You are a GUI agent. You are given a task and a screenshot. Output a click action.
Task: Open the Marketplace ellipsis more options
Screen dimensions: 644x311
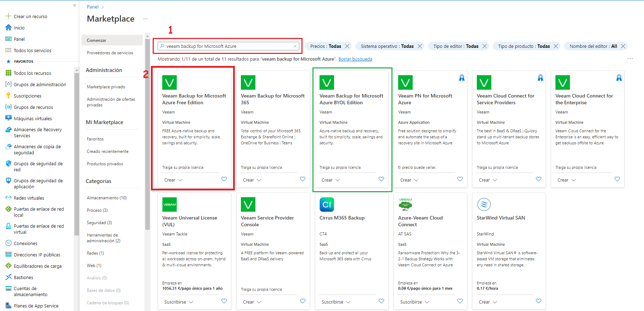[146, 19]
